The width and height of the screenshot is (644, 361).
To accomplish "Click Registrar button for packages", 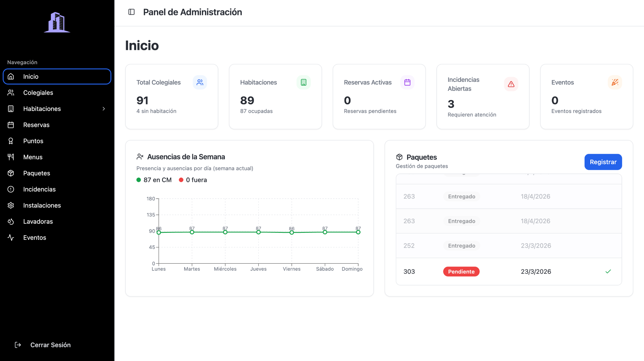I will click(x=603, y=162).
